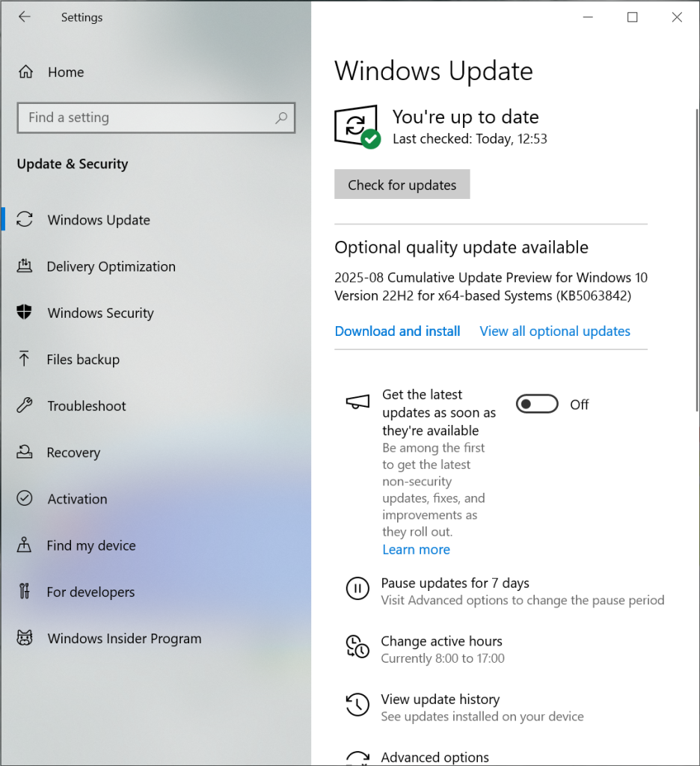Image resolution: width=700 pixels, height=766 pixels.
Task: Go back with the Settings back arrow
Action: 25,17
